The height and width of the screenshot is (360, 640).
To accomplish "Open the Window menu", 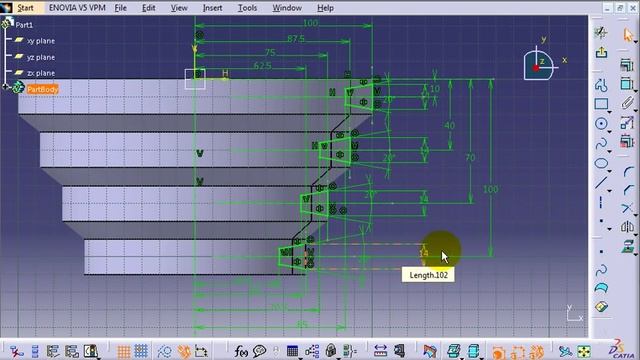I will [287, 8].
